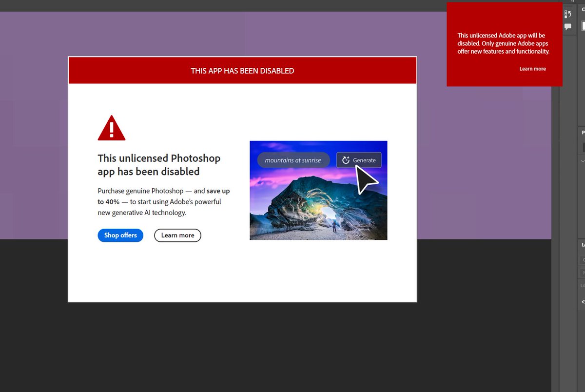Click the Generate button in the preview image
The image size is (585, 392).
point(359,160)
